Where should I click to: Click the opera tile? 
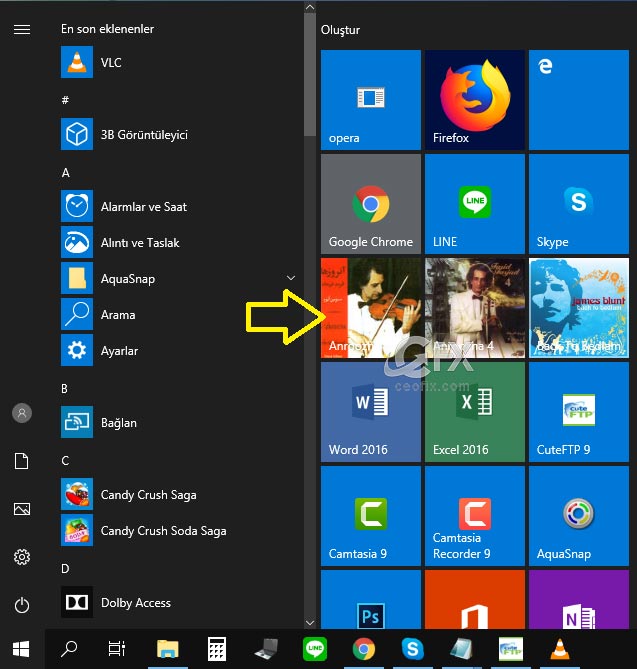(371, 100)
